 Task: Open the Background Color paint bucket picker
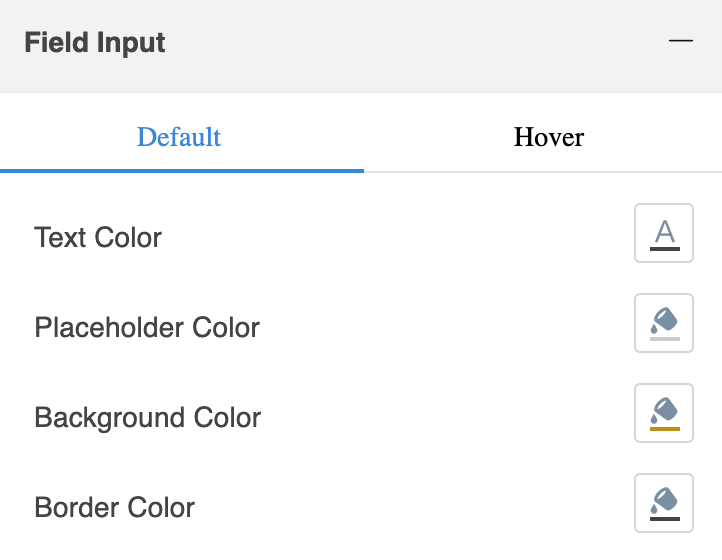[x=664, y=413]
